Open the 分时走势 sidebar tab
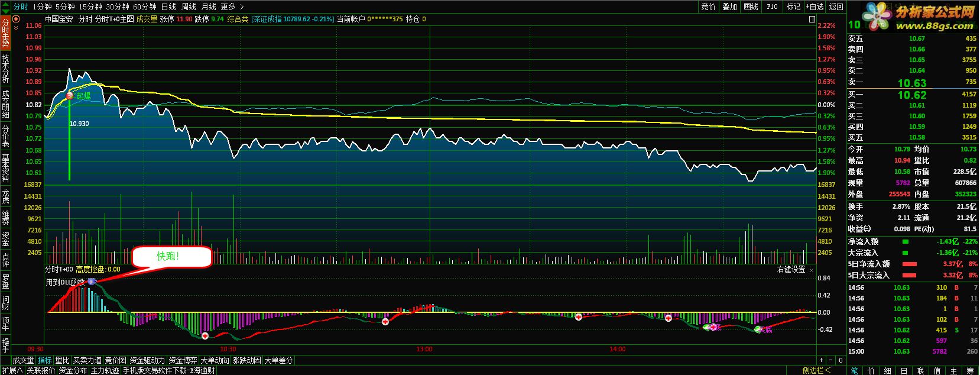The height and width of the screenshot is (375, 980). [5, 33]
